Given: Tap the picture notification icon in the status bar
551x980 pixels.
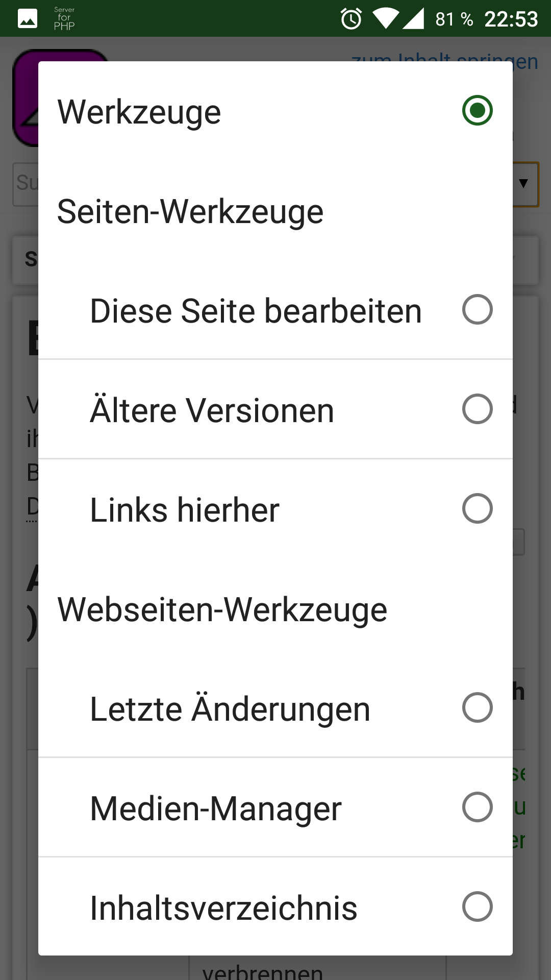Looking at the screenshot, I should (x=28, y=19).
